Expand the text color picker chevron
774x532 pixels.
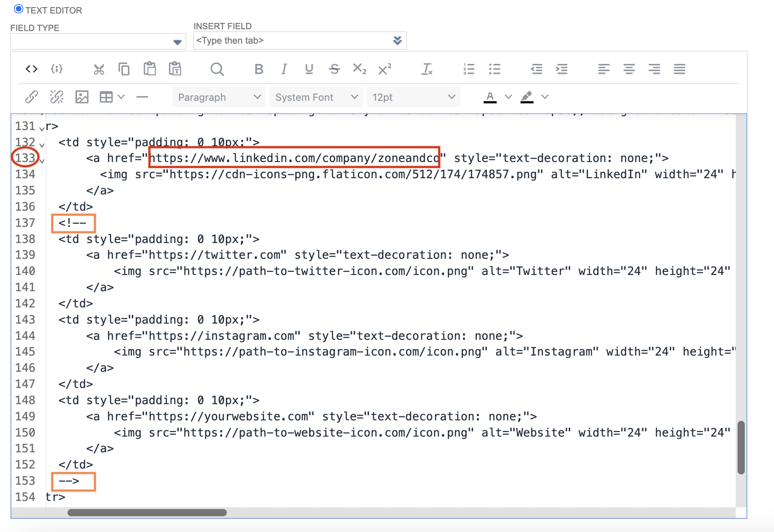click(508, 97)
